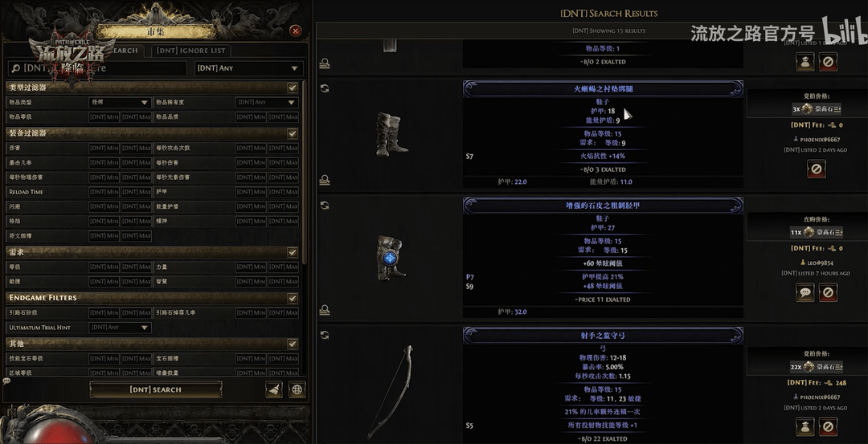Open the globe icon next to Search button
868x444 pixels.
[297, 389]
